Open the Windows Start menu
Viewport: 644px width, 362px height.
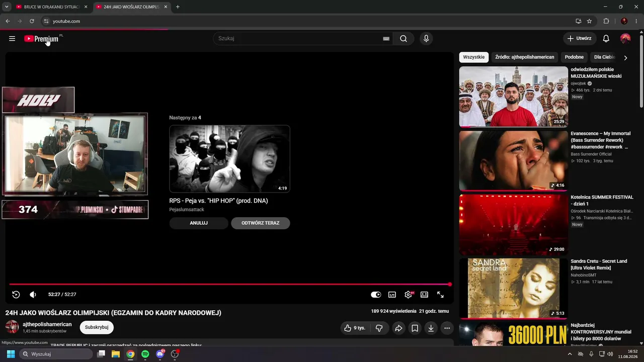click(x=11, y=354)
